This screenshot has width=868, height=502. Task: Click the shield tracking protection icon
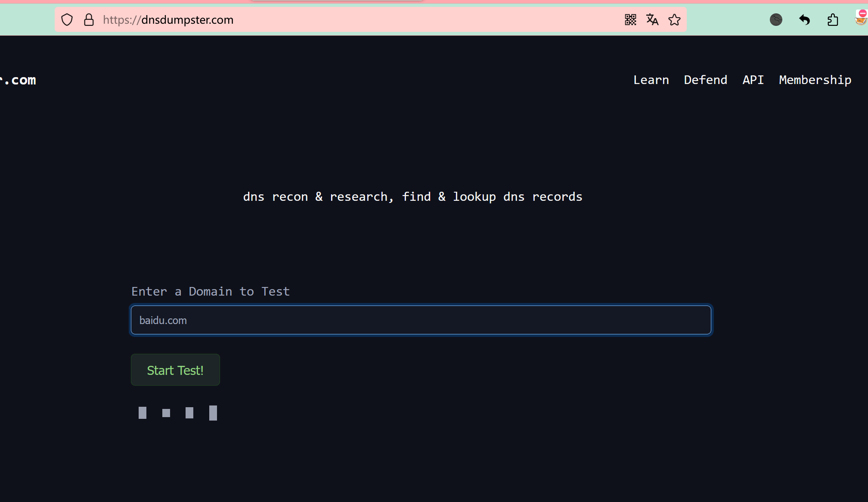[67, 20]
